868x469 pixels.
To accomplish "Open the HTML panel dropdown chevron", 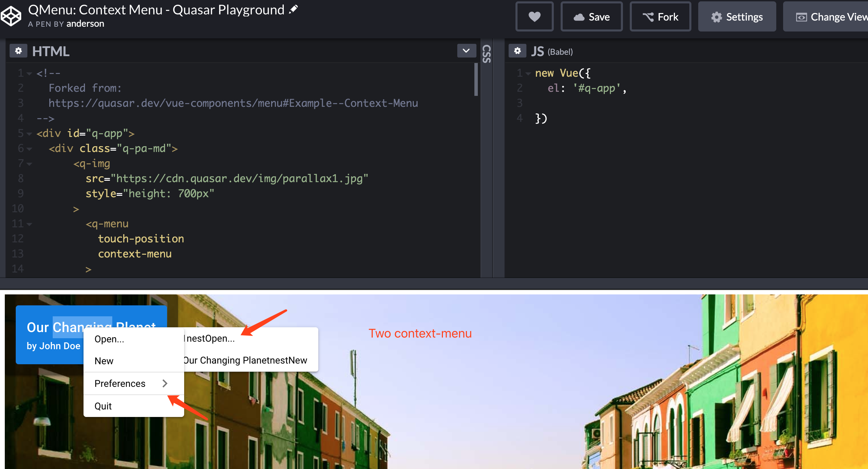I will tap(466, 51).
